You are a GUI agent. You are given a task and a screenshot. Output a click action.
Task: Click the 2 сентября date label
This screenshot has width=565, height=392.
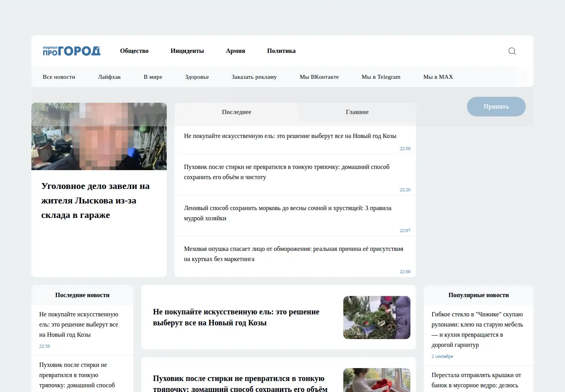442,356
